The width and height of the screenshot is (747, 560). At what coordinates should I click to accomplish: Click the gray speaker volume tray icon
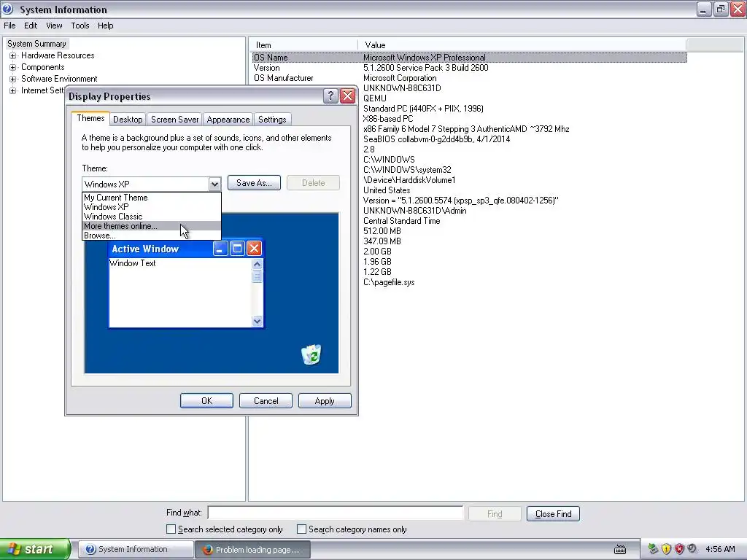[692, 549]
